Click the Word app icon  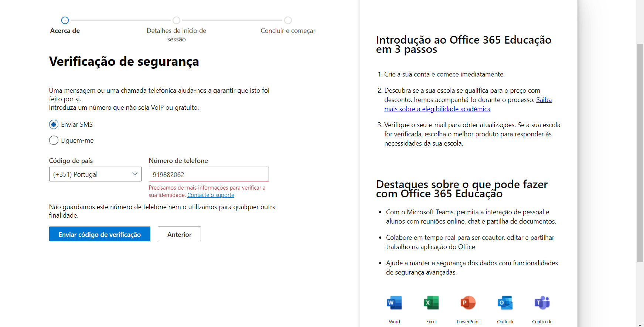[394, 303]
